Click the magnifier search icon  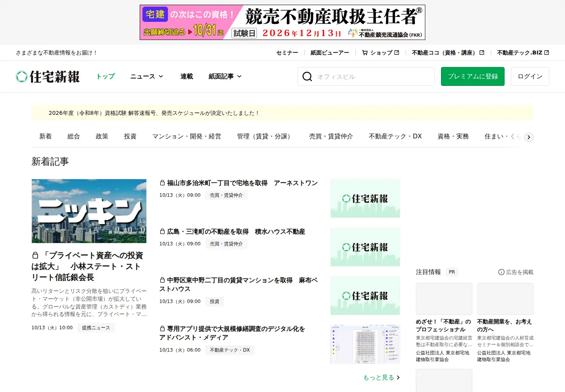[307, 76]
